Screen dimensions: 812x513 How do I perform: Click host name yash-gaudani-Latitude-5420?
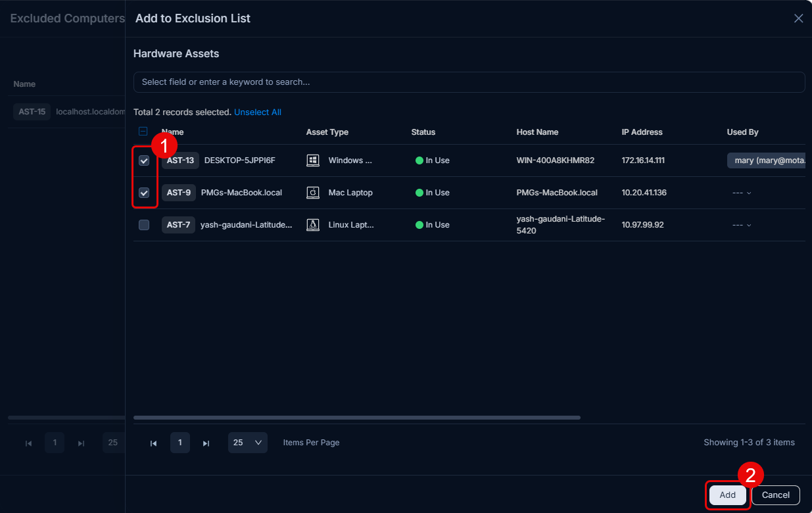click(561, 225)
